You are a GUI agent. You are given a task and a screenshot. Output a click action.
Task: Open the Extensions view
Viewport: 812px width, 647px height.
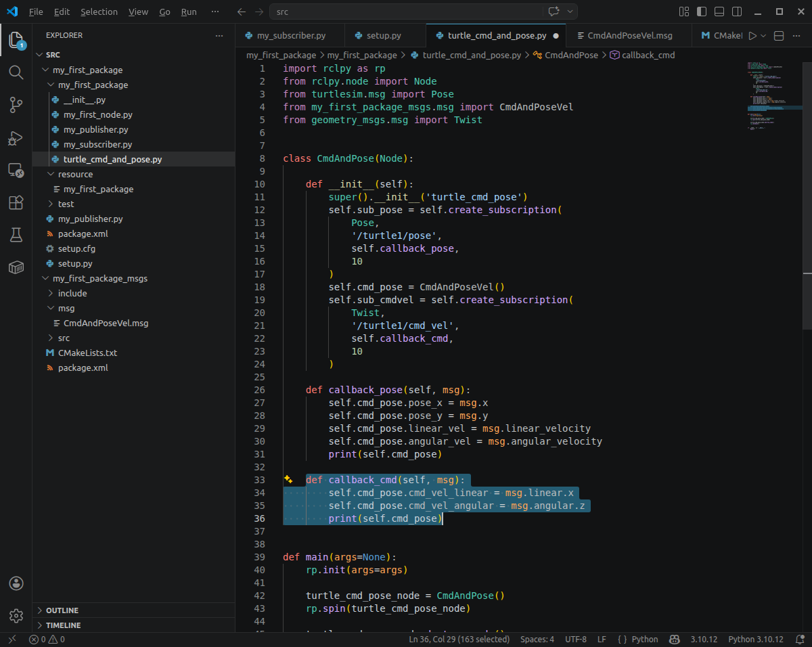[16, 202]
